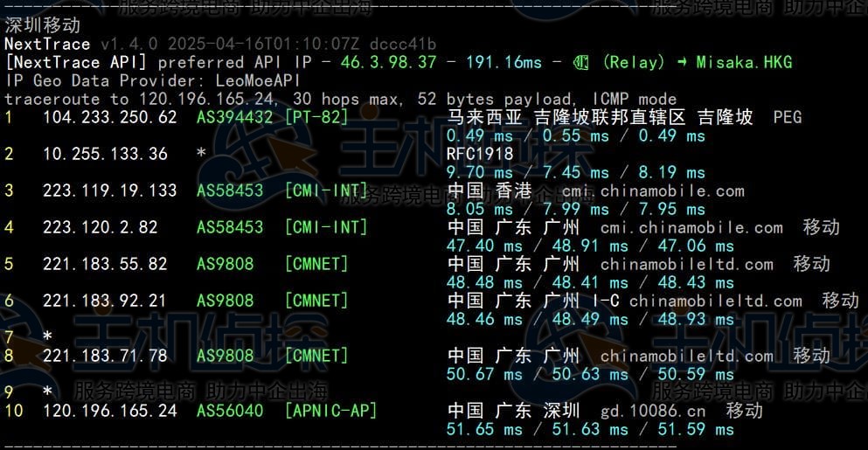Click hop 10 IP 120.196.165.24

(110, 411)
